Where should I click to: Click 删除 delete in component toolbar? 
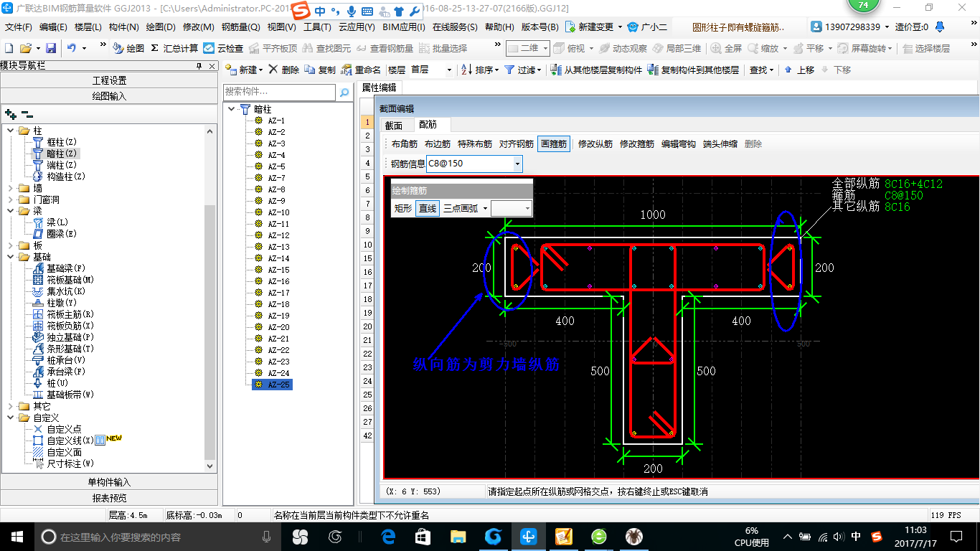point(284,70)
